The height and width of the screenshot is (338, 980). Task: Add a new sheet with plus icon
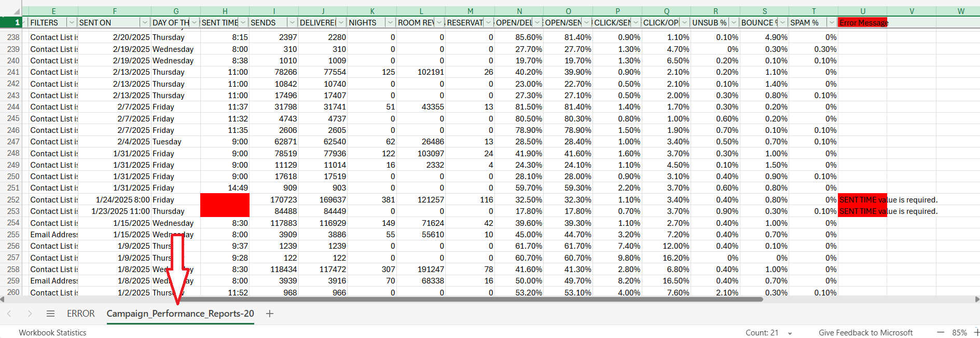pyautogui.click(x=270, y=314)
